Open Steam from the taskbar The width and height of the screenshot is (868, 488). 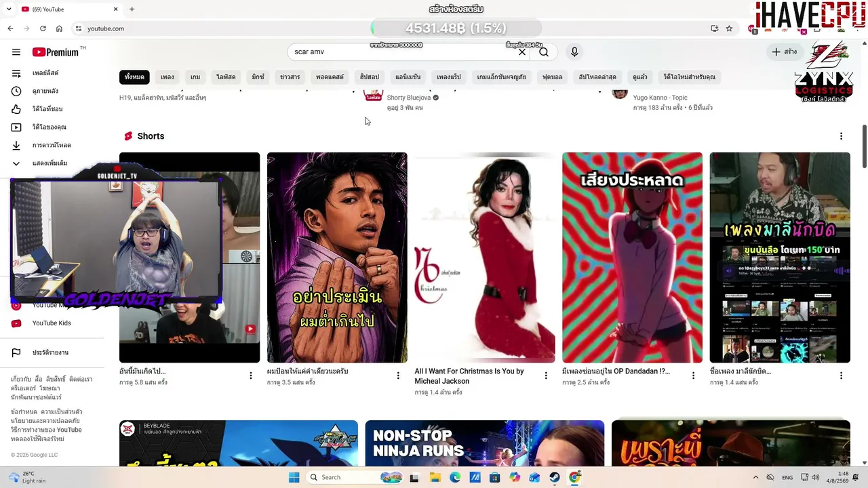(555, 477)
